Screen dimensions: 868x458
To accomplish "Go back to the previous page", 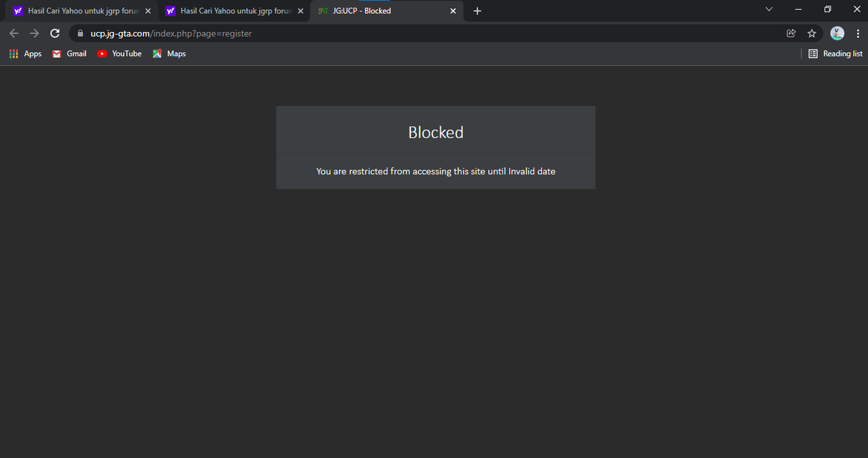I will pyautogui.click(x=14, y=33).
